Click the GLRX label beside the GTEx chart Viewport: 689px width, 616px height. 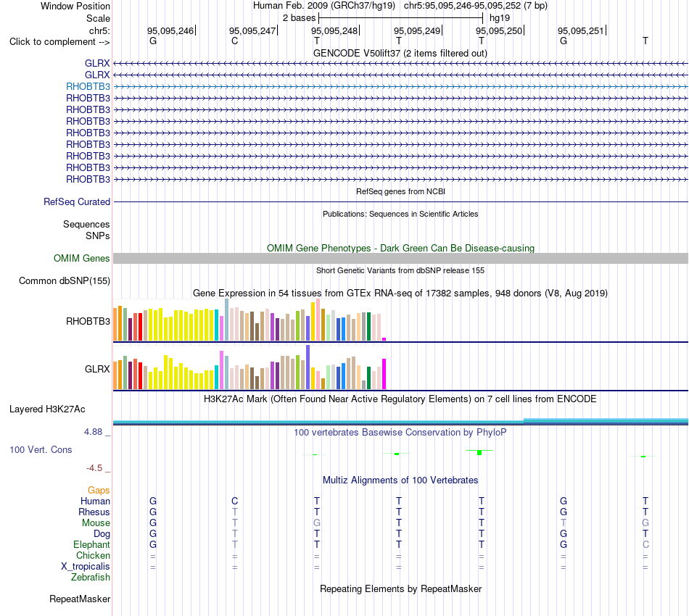(97, 370)
